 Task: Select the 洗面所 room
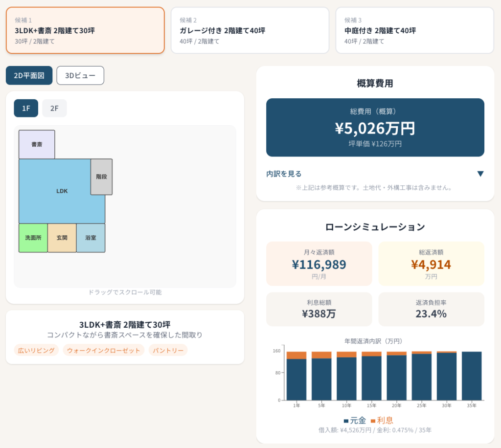click(x=33, y=238)
